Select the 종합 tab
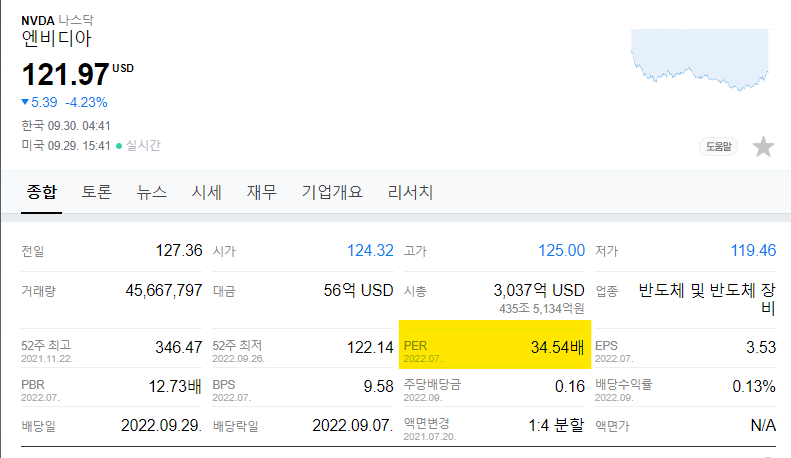The width and height of the screenshot is (791, 458). tap(41, 192)
